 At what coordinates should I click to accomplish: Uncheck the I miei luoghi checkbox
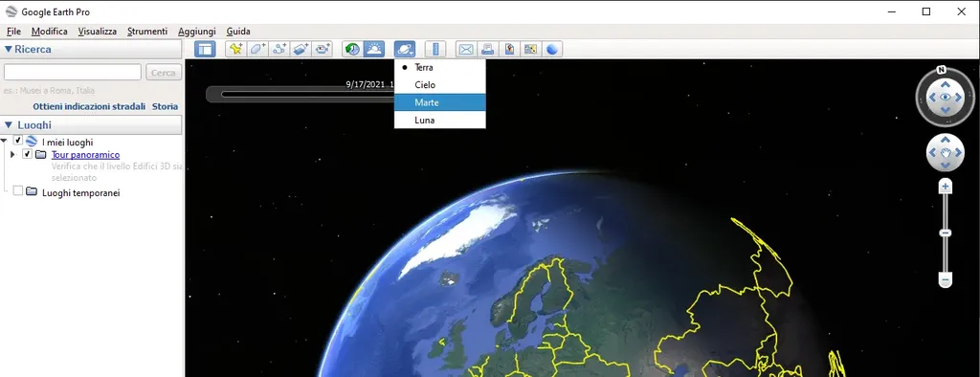[18, 141]
